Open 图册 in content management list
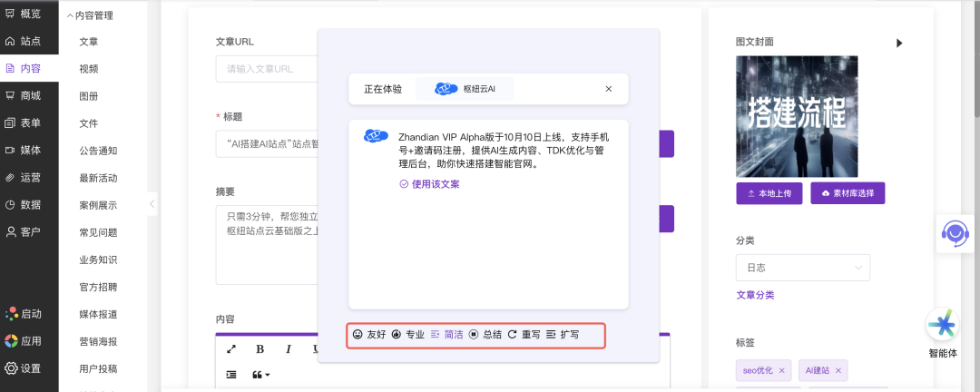 [x=89, y=96]
